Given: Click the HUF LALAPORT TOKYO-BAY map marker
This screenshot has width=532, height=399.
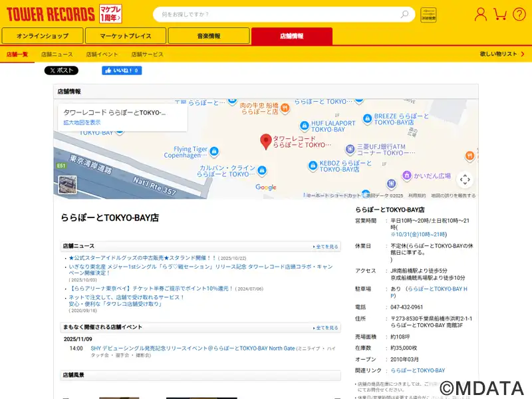Looking at the screenshot, I should point(305,126).
